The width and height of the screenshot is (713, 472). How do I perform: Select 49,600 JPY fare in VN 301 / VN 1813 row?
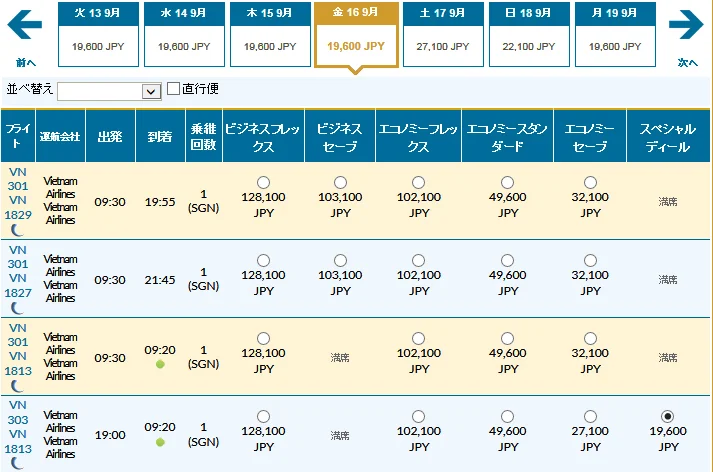507,338
